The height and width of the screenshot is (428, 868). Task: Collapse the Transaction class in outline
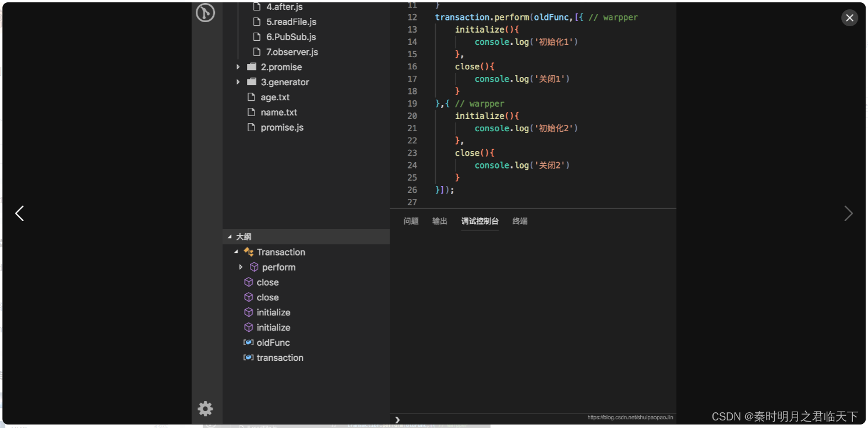236,252
